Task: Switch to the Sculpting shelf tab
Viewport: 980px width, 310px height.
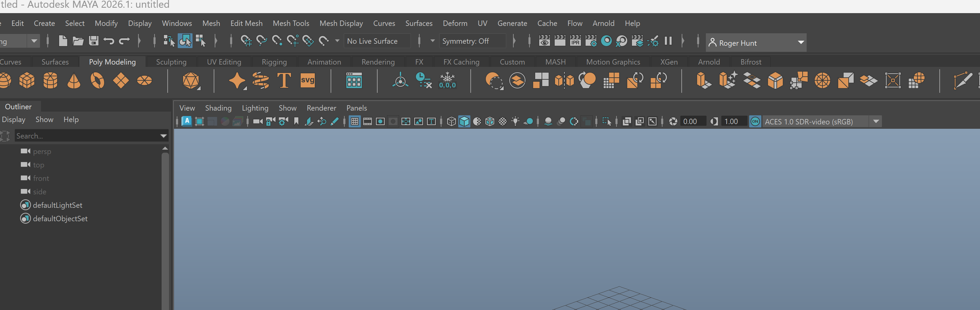Action: coord(171,62)
